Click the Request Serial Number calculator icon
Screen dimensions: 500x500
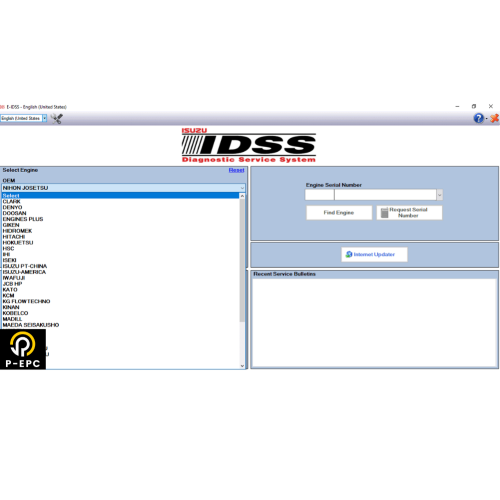tap(384, 213)
